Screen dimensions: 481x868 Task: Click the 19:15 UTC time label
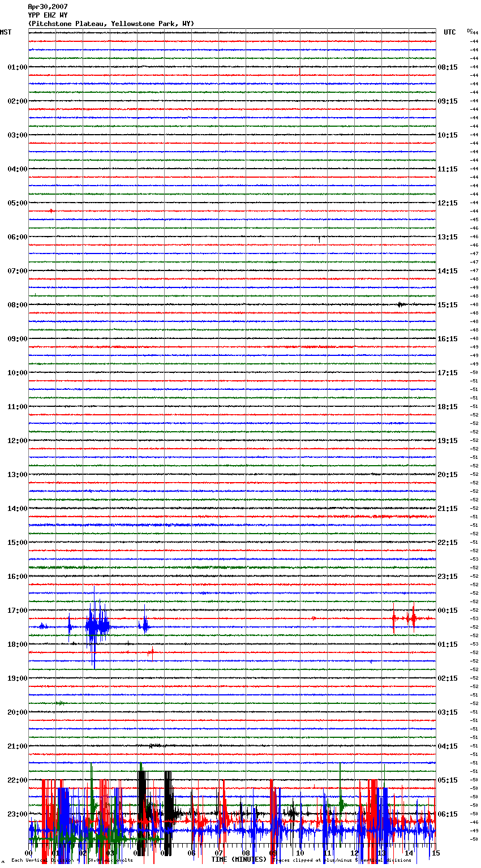tap(448, 441)
